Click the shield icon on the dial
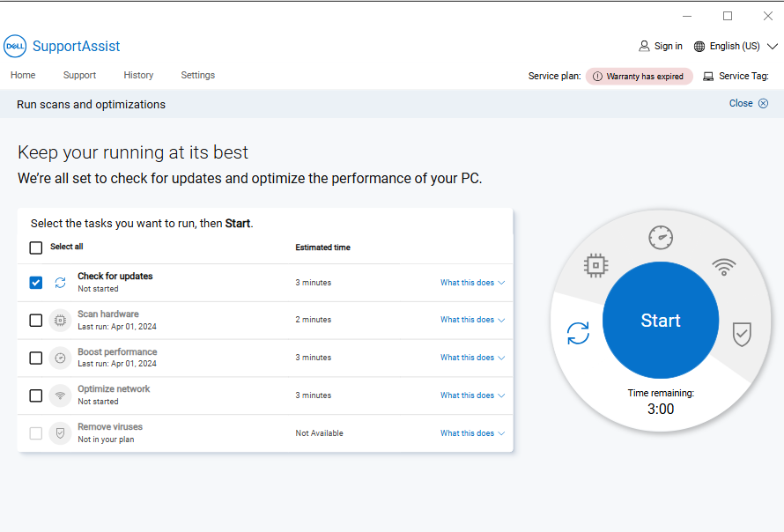784x532 pixels. click(x=742, y=334)
